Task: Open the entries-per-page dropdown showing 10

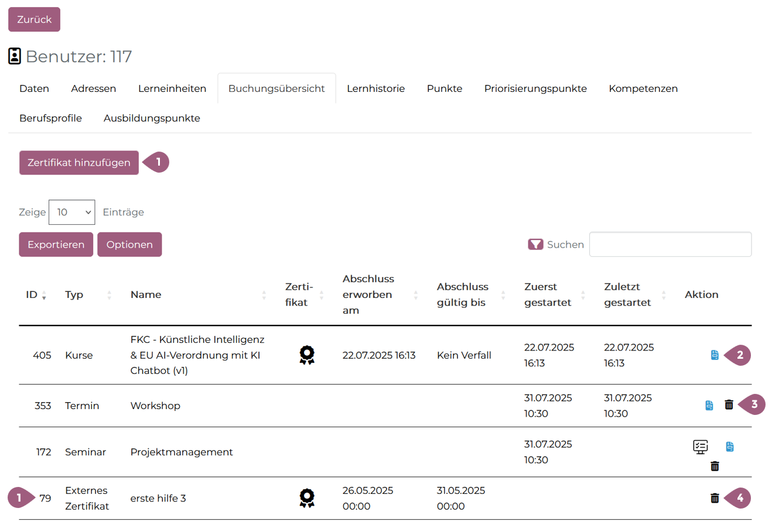Action: (71, 212)
